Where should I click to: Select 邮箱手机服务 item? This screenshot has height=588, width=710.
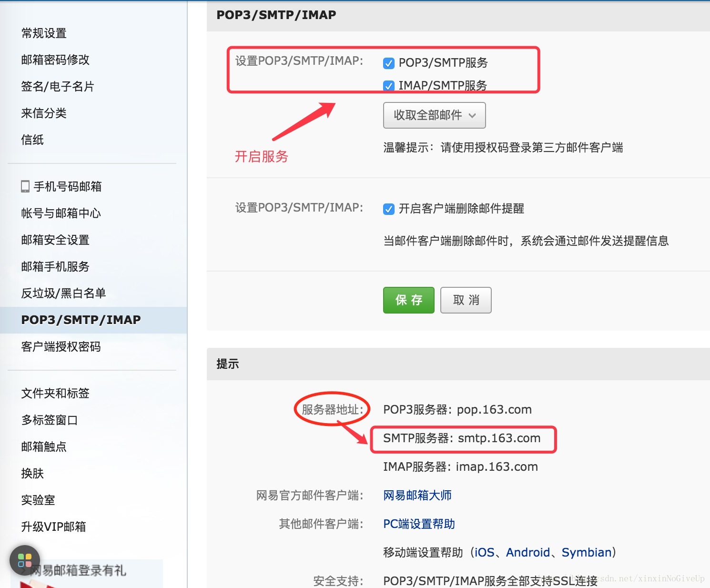pos(55,267)
